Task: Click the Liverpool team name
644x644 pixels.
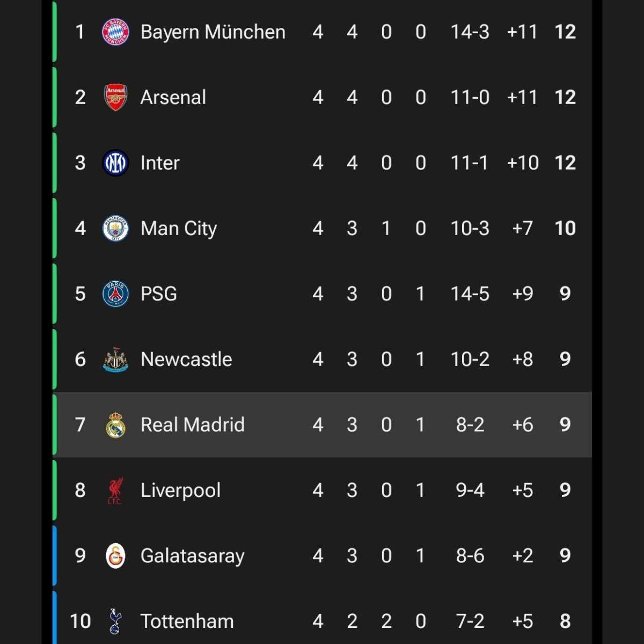Action: [180, 490]
